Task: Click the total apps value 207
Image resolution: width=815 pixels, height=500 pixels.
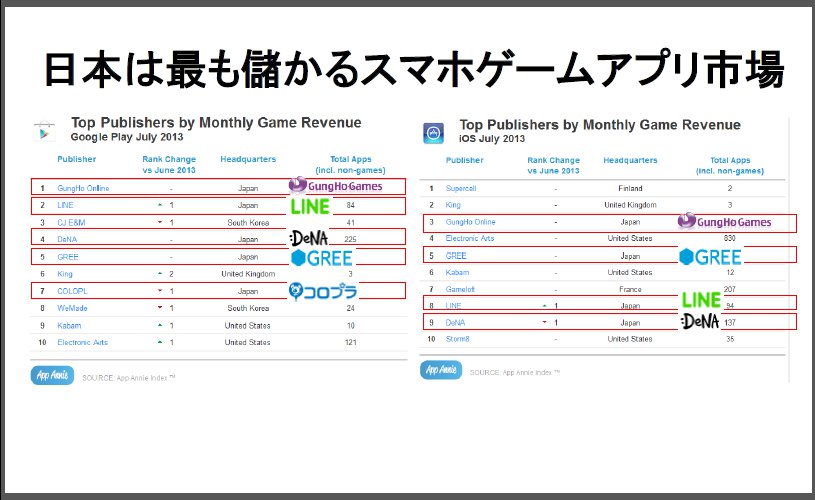Action: (730, 289)
